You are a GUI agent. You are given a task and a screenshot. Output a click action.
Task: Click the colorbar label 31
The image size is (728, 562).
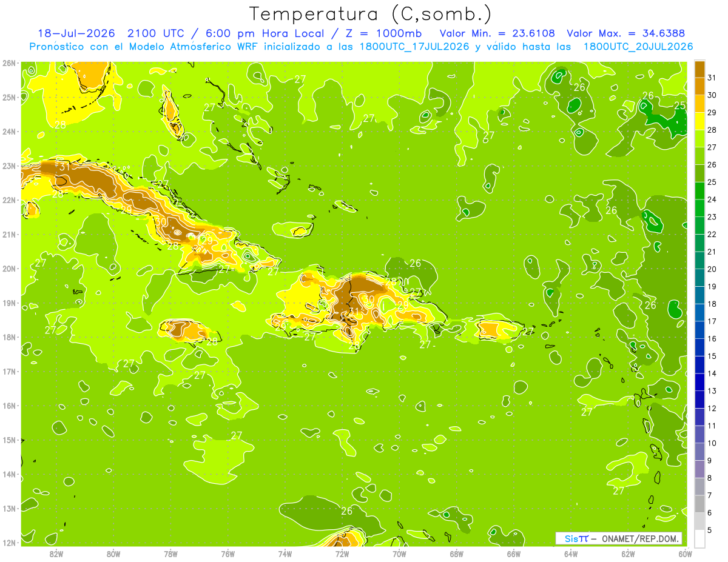click(712, 78)
